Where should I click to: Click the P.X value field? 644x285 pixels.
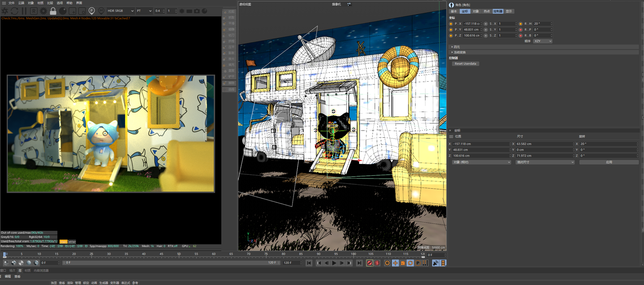(x=473, y=23)
